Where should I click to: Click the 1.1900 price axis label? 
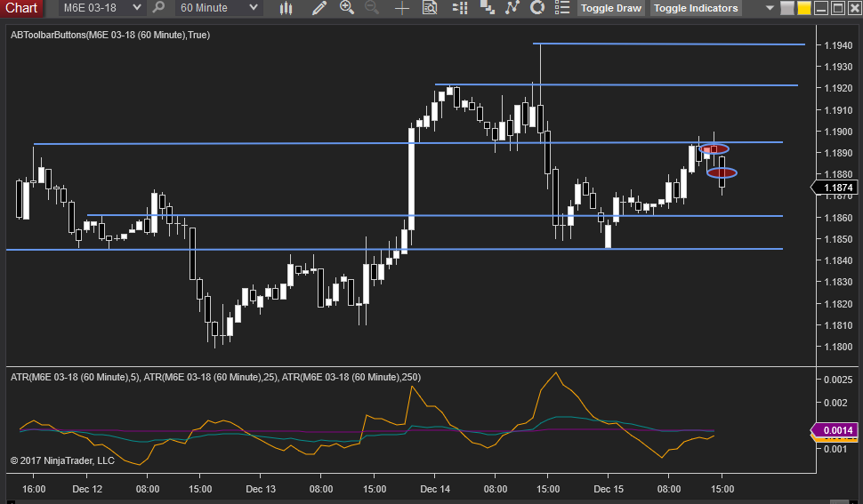point(838,132)
